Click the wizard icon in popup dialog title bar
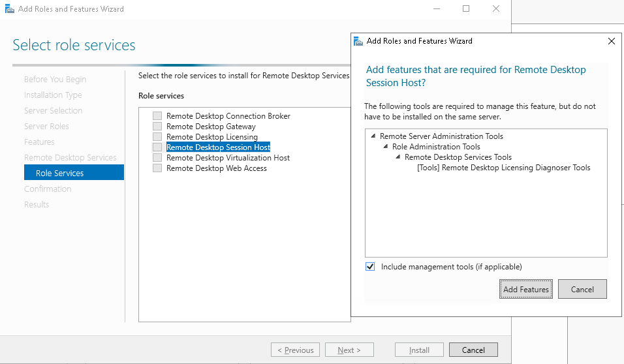 pos(358,41)
